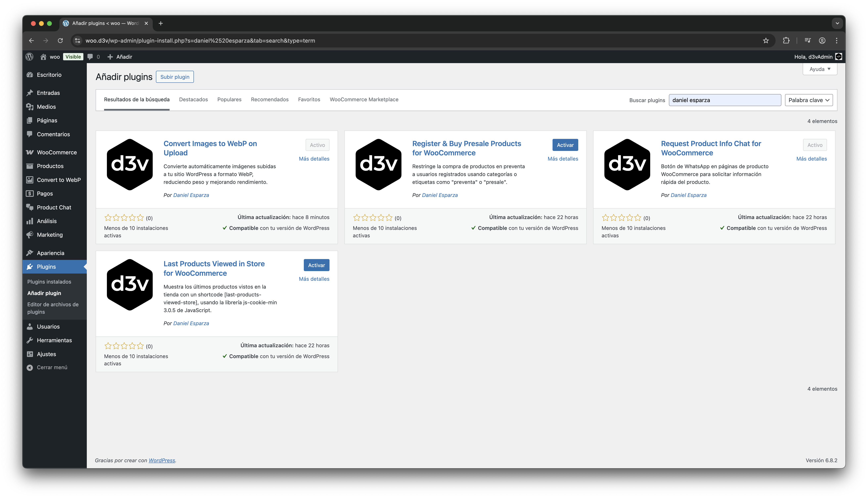The image size is (868, 498).
Task: Open WooCommerce in the sidebar
Action: [55, 152]
